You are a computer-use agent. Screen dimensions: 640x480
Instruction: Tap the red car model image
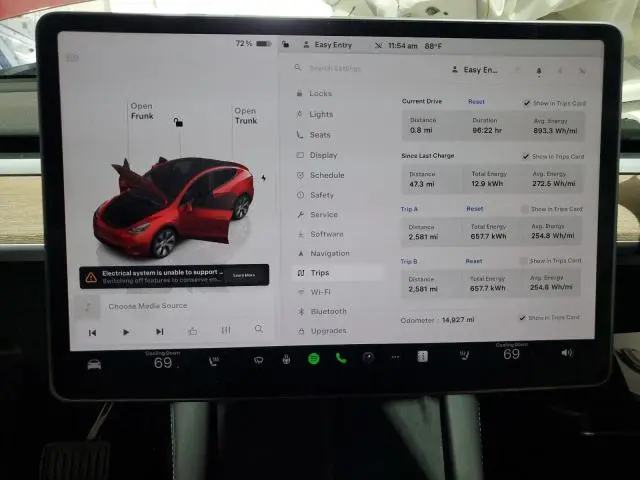[173, 207]
